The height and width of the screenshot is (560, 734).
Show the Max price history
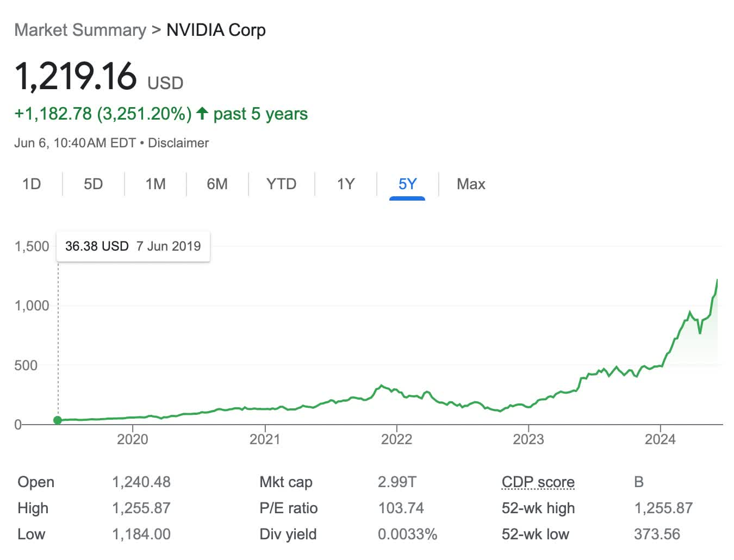coord(471,184)
